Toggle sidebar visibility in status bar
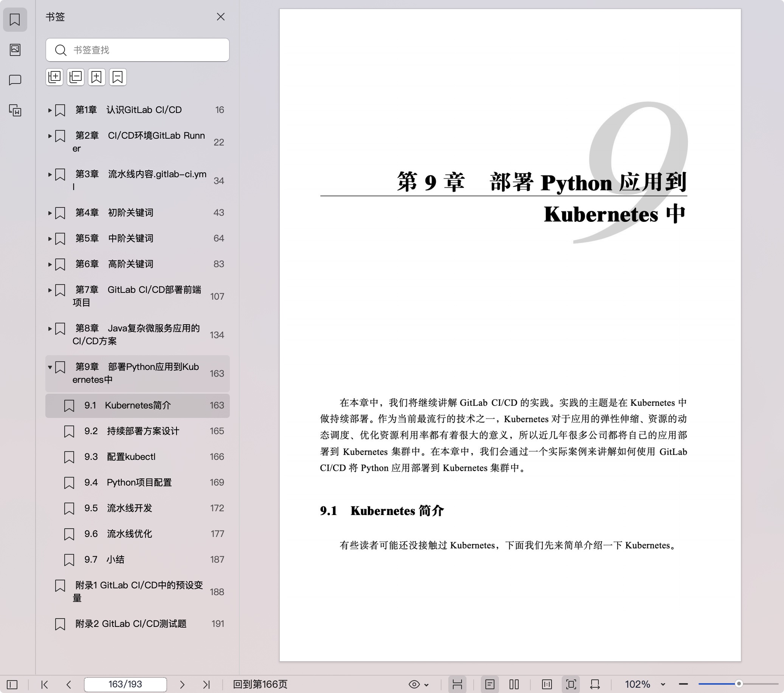The image size is (784, 693). click(12, 685)
